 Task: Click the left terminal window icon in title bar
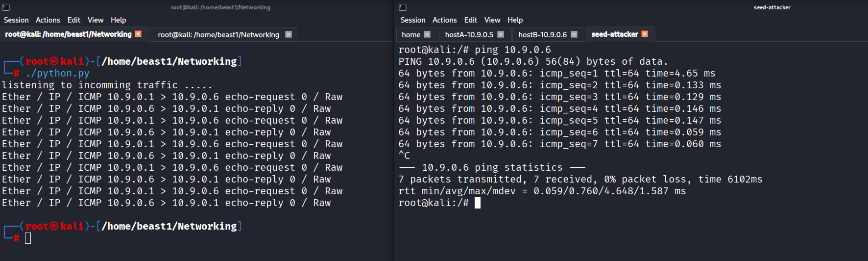pos(6,7)
